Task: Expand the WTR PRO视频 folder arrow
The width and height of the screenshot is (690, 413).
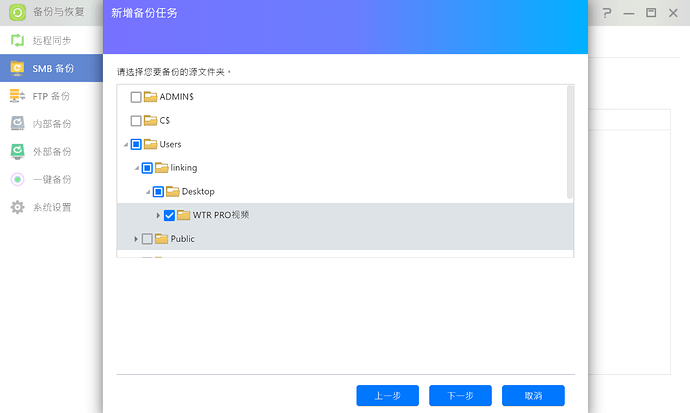Action: 158,215
